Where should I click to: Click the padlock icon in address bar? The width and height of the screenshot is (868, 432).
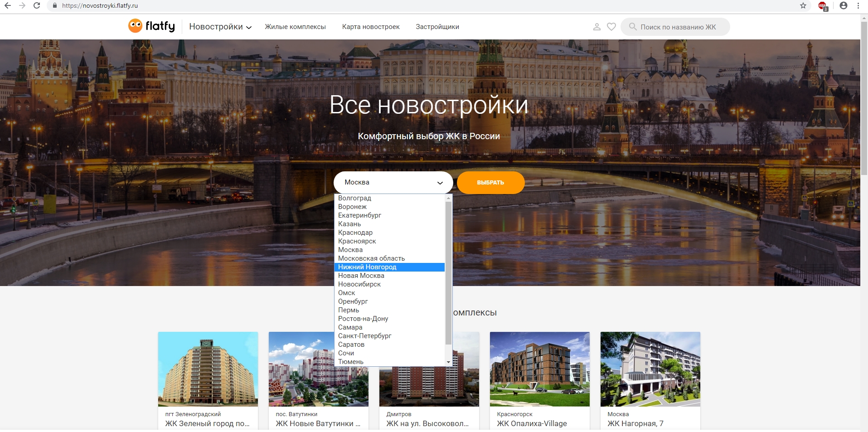tap(55, 5)
